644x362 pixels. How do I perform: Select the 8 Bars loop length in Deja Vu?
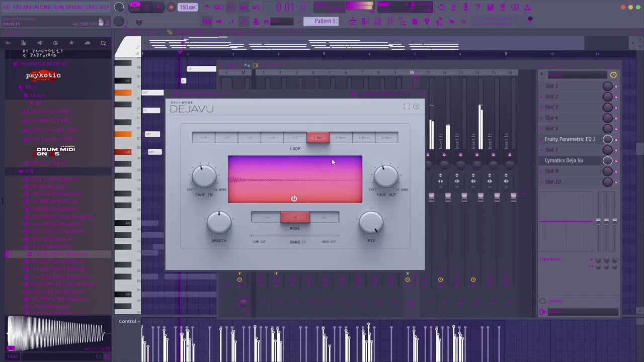(x=386, y=137)
